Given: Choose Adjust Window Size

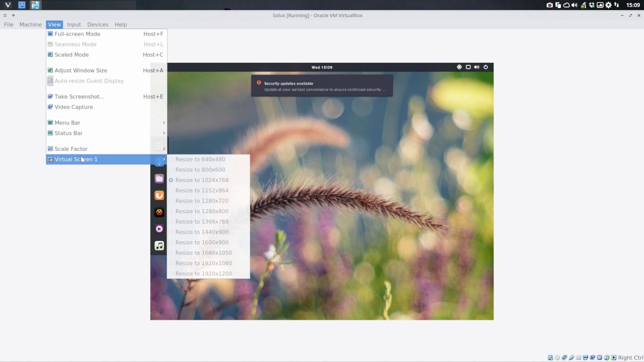Looking at the screenshot, I should click(x=106, y=70).
